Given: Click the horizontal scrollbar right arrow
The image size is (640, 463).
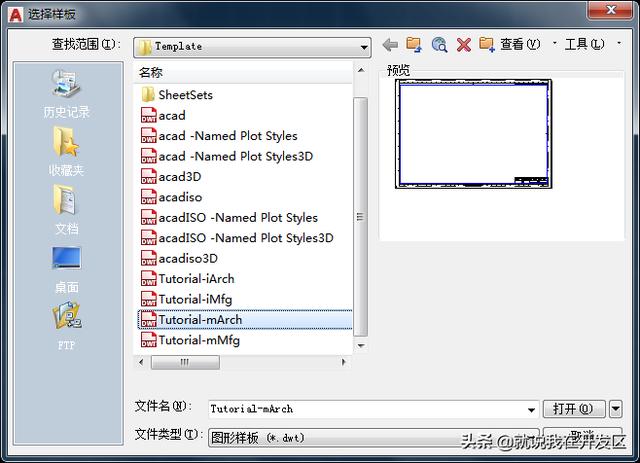Looking at the screenshot, I should click(x=343, y=362).
